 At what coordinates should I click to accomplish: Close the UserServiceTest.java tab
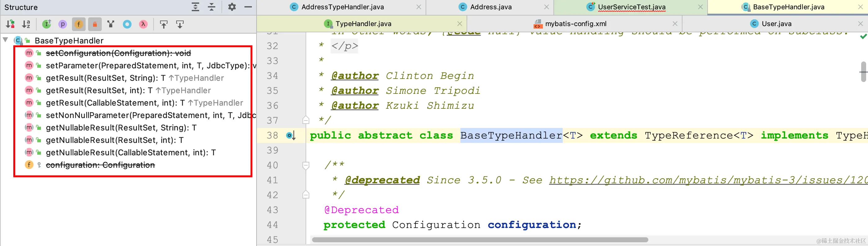click(700, 7)
